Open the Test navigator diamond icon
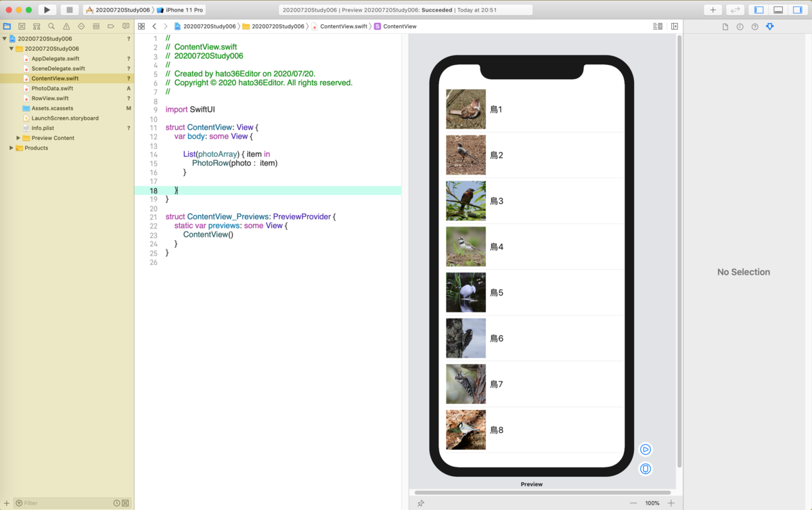The width and height of the screenshot is (812, 510). tap(81, 26)
